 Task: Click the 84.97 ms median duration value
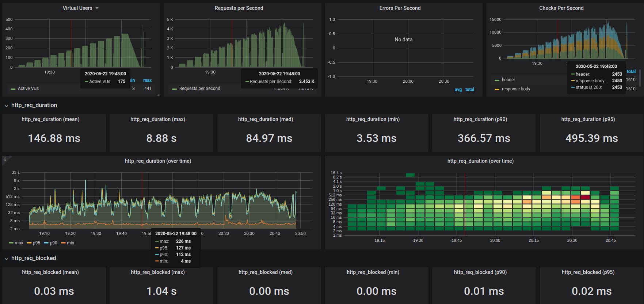[x=269, y=138]
